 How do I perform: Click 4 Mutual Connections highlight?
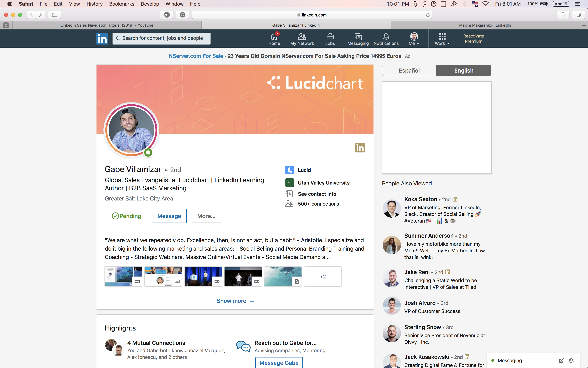[x=156, y=343]
